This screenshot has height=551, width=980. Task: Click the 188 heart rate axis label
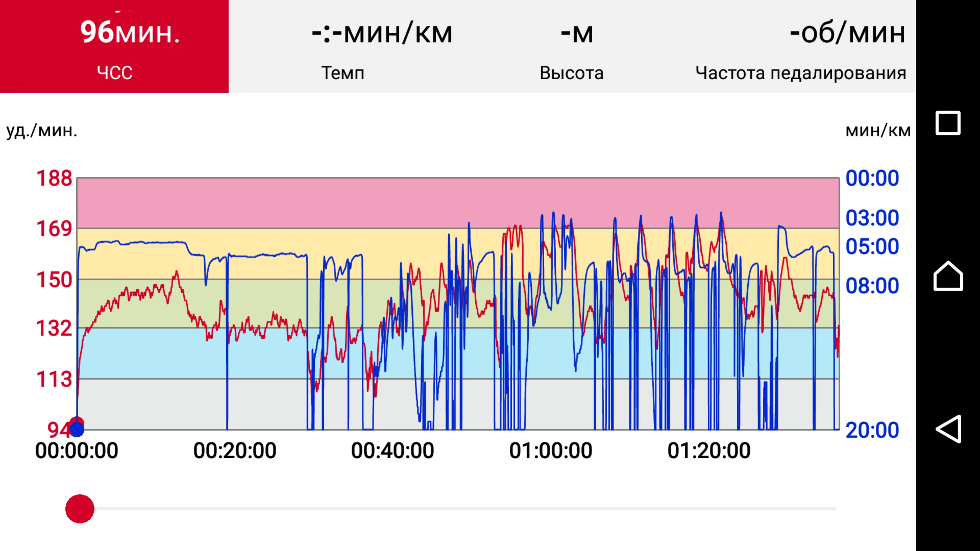(54, 178)
